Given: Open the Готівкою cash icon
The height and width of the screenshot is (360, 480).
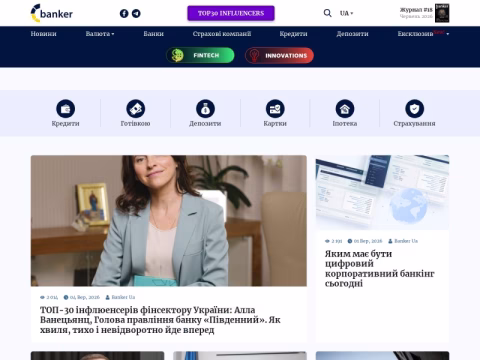Looking at the screenshot, I should tap(136, 109).
